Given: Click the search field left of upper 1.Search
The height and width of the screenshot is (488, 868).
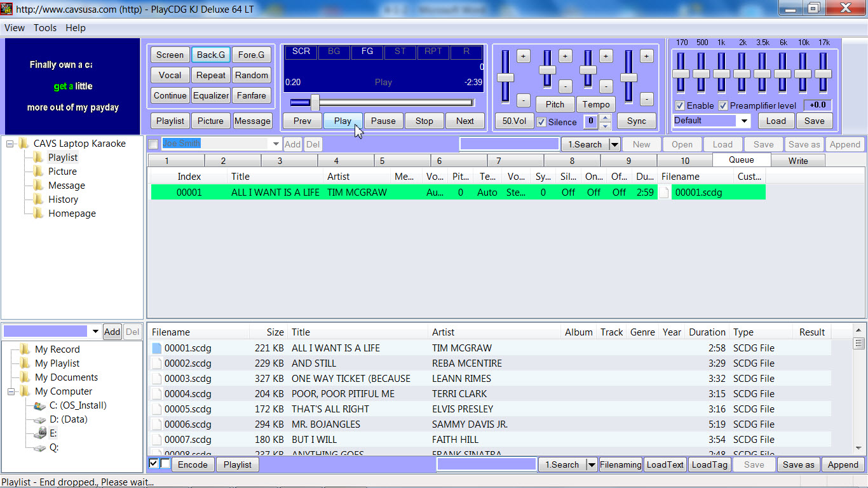Looking at the screenshot, I should pos(510,144).
